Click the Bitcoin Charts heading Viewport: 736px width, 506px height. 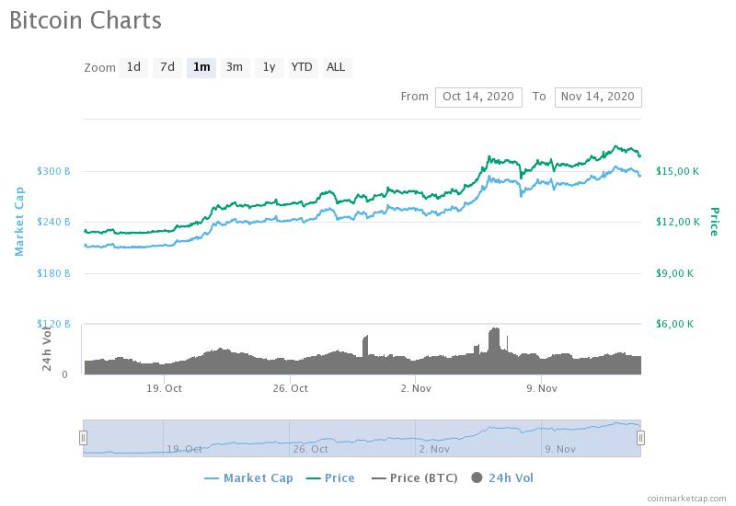pyautogui.click(x=85, y=21)
